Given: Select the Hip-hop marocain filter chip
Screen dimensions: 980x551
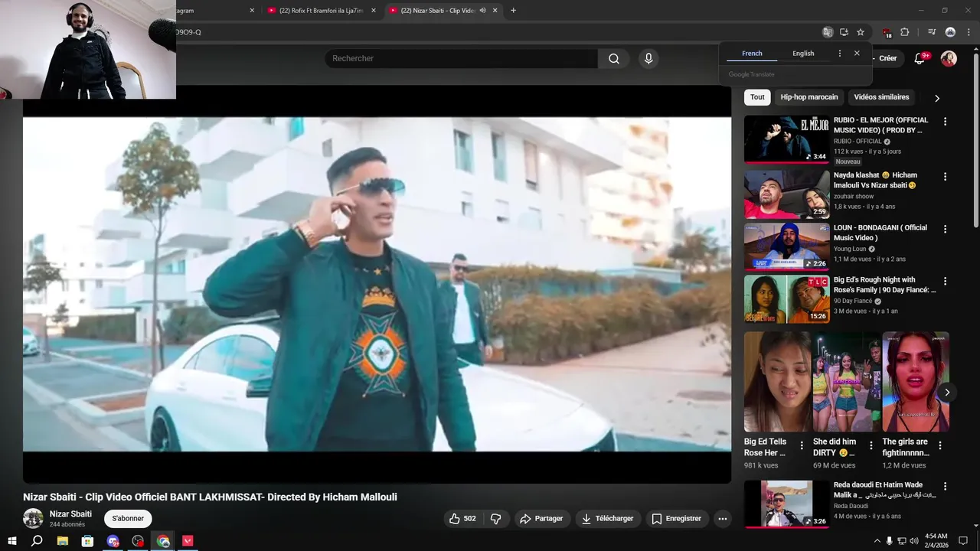Looking at the screenshot, I should [x=809, y=97].
